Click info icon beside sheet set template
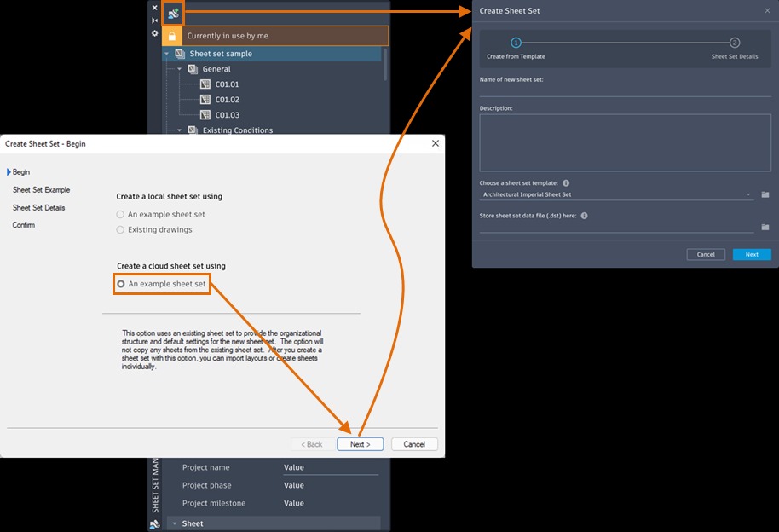The image size is (779, 532). coord(566,183)
